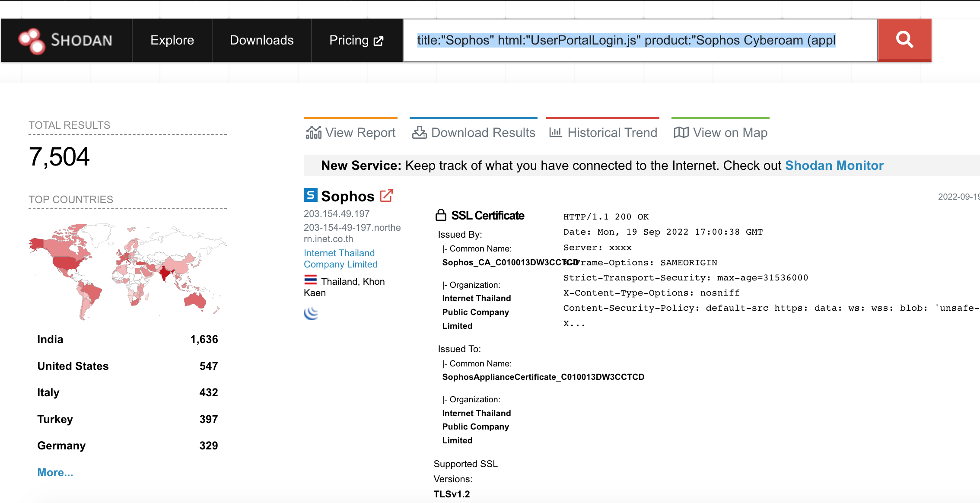Click the New Service announcement text
The width and height of the screenshot is (980, 503).
click(602, 166)
